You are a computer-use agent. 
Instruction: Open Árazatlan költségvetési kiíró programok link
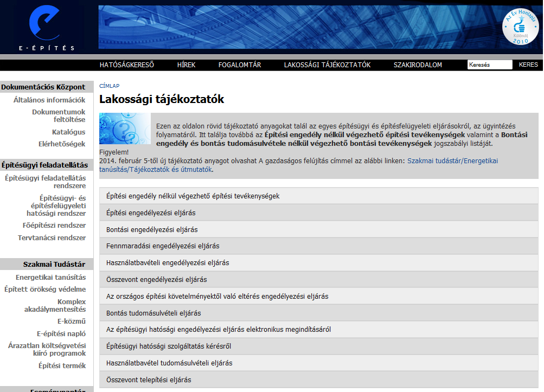coord(47,349)
